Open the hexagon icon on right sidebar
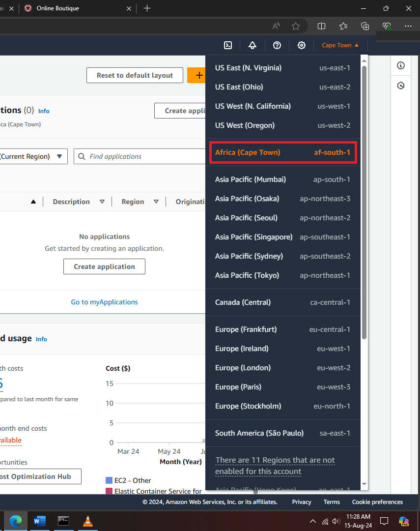 click(401, 86)
